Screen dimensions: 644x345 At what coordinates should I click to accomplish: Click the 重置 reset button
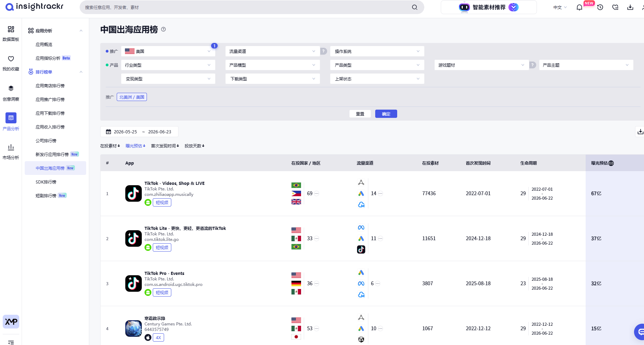pyautogui.click(x=360, y=114)
